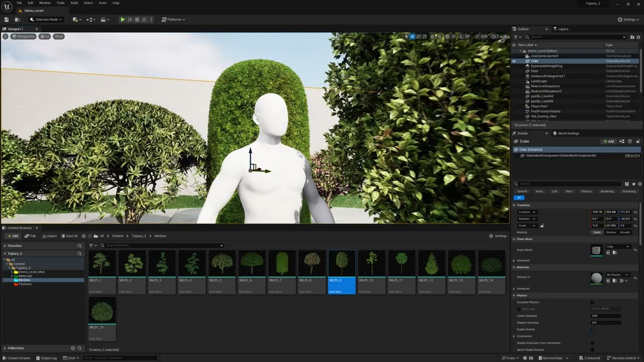
Task: Open the Tools menu
Action: point(60,3)
